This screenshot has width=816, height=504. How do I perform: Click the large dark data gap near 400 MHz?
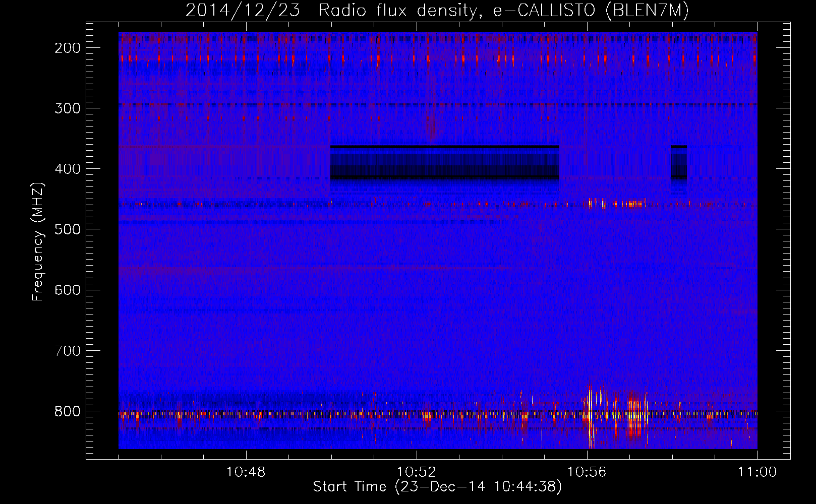point(445,162)
